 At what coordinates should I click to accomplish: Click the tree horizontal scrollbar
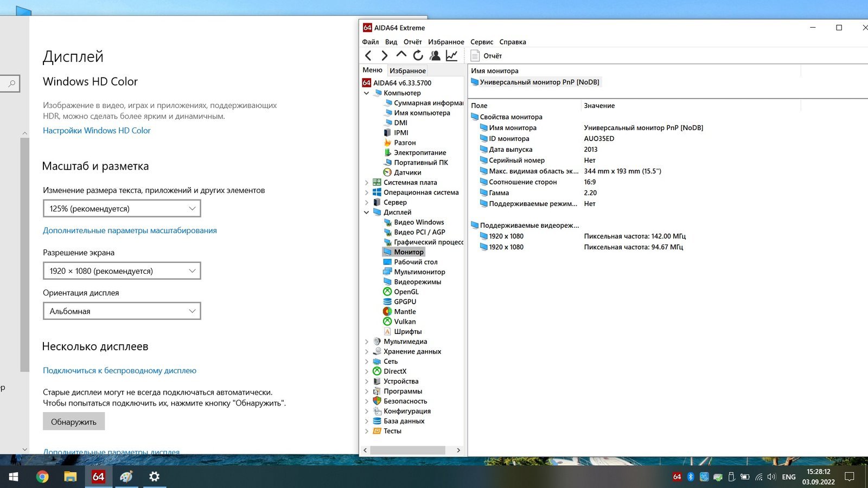pyautogui.click(x=407, y=450)
